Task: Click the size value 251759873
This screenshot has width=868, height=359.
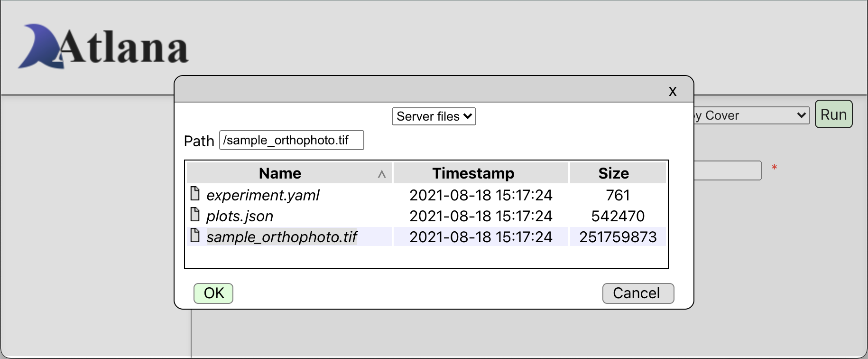Action: 618,237
